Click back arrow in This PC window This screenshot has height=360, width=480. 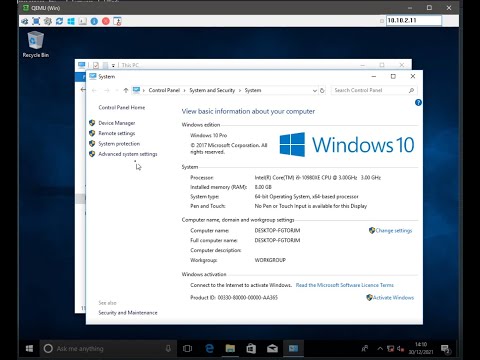click(83, 89)
